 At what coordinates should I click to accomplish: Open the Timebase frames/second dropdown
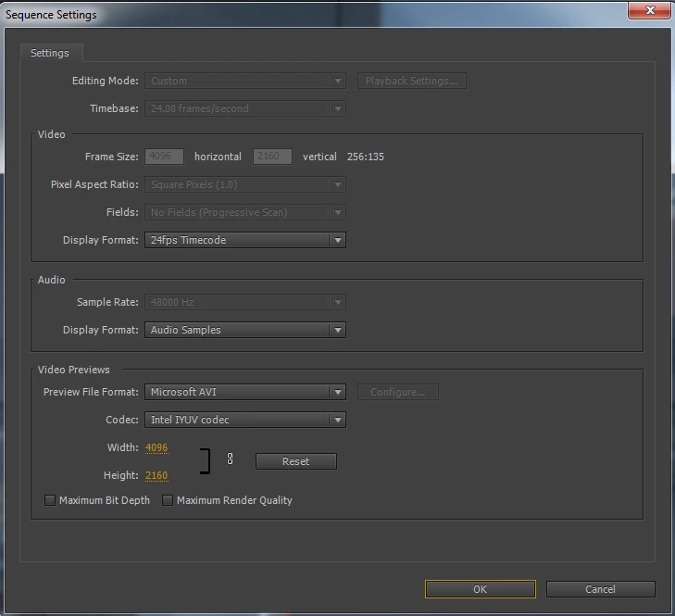point(245,108)
